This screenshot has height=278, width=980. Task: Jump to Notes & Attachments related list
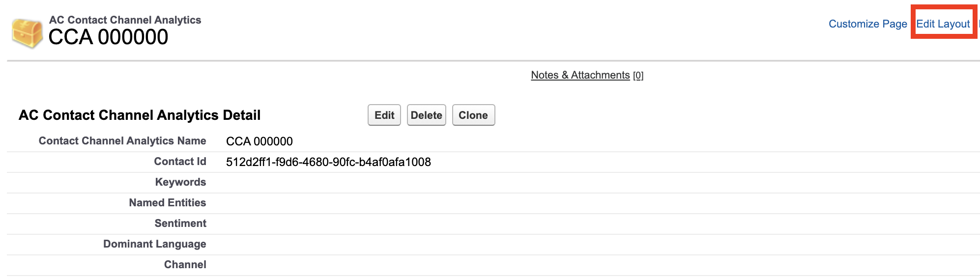580,75
